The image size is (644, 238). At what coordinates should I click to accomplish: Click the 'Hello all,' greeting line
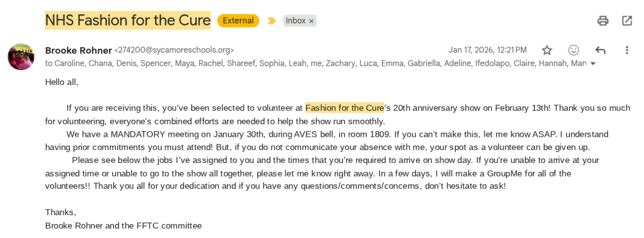(x=62, y=82)
